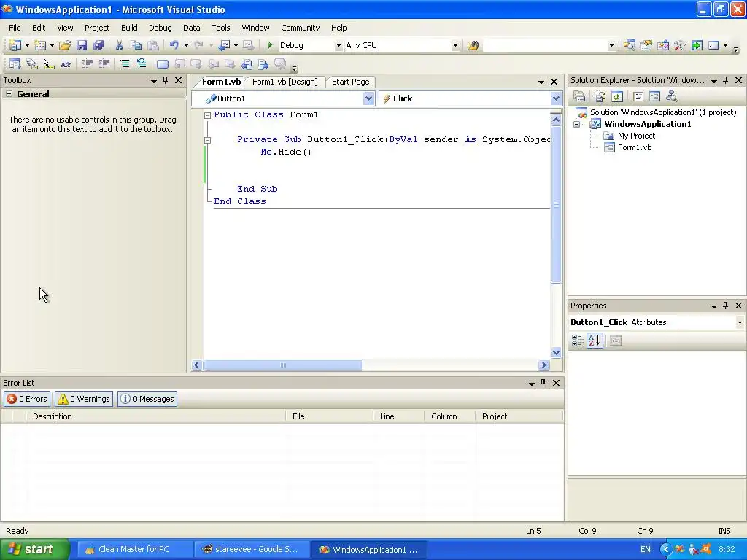The width and height of the screenshot is (747, 560).
Task: Click Categorized icon in Properties panel
Action: [578, 341]
